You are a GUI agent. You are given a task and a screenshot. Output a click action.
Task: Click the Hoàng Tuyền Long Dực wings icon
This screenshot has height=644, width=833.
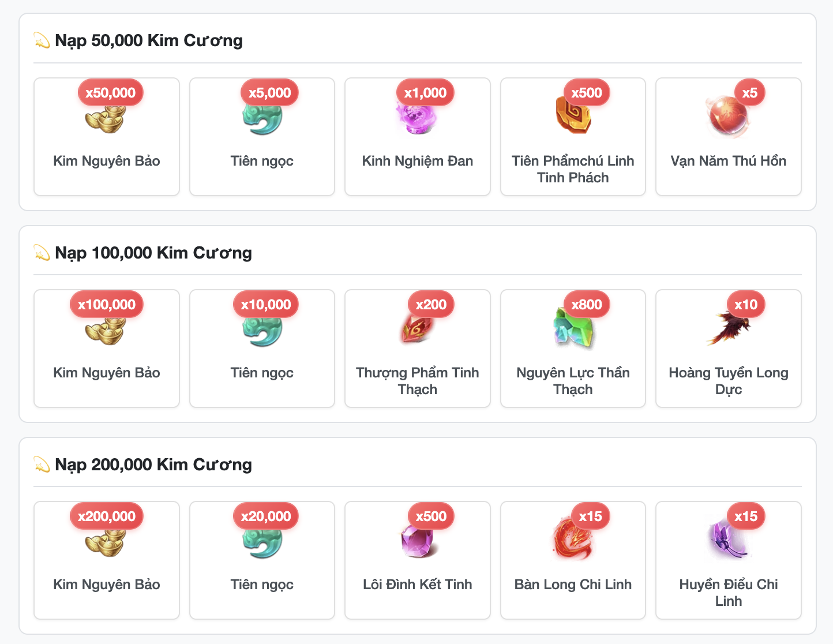[728, 330]
